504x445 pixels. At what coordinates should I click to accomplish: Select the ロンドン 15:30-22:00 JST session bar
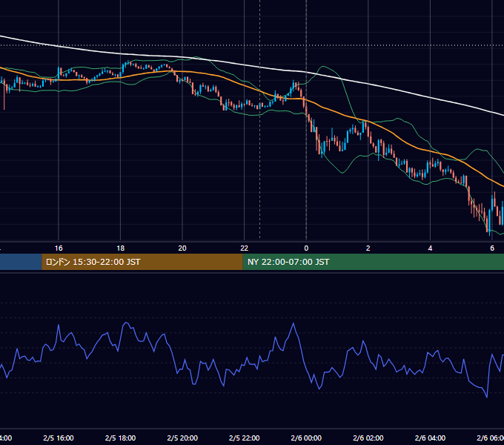click(142, 262)
